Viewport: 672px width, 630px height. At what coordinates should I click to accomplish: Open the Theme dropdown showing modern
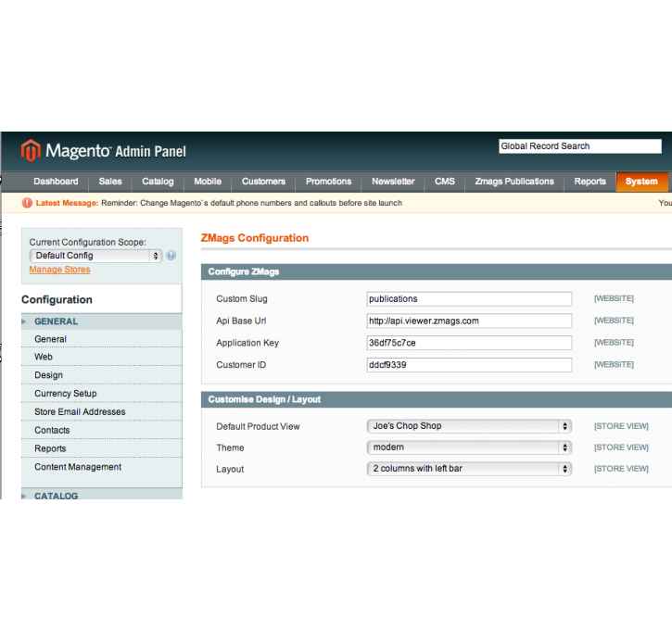tap(469, 447)
